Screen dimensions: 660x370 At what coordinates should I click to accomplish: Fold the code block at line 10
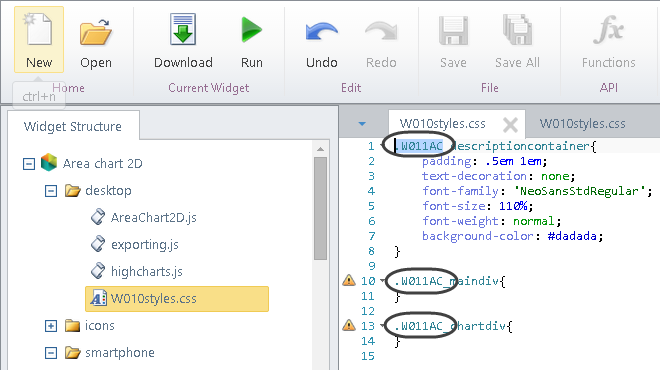click(382, 280)
